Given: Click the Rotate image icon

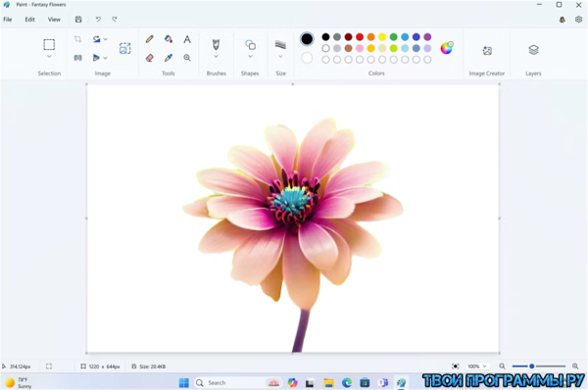Looking at the screenshot, I should click(x=96, y=39).
